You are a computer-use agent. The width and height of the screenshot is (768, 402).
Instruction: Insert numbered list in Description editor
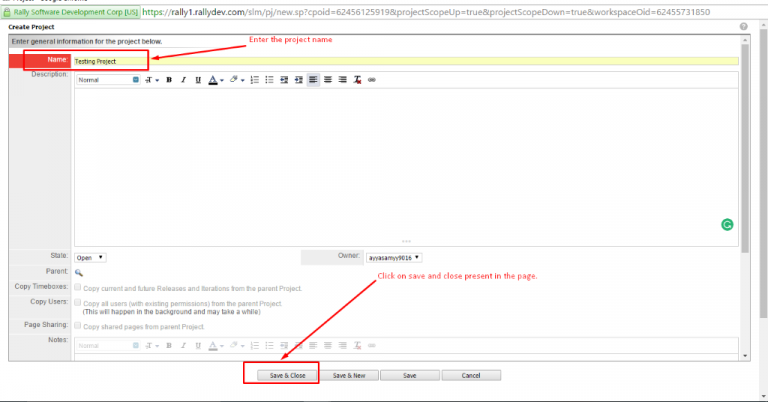254,80
